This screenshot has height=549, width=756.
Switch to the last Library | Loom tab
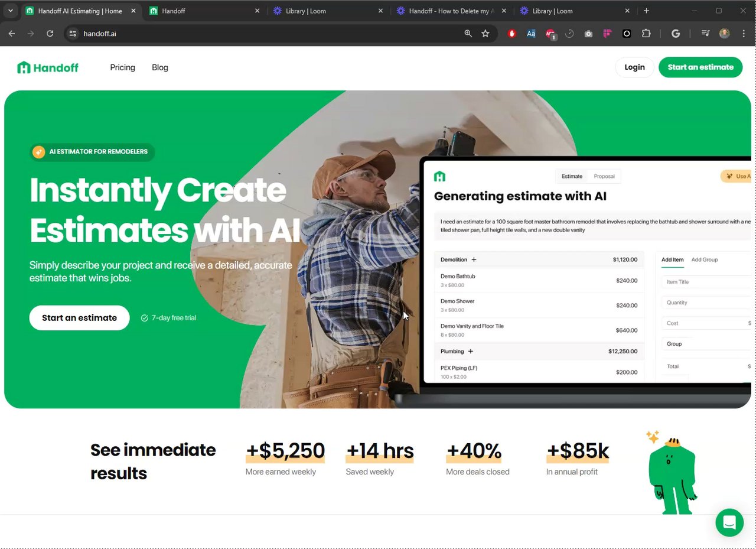[x=575, y=11]
